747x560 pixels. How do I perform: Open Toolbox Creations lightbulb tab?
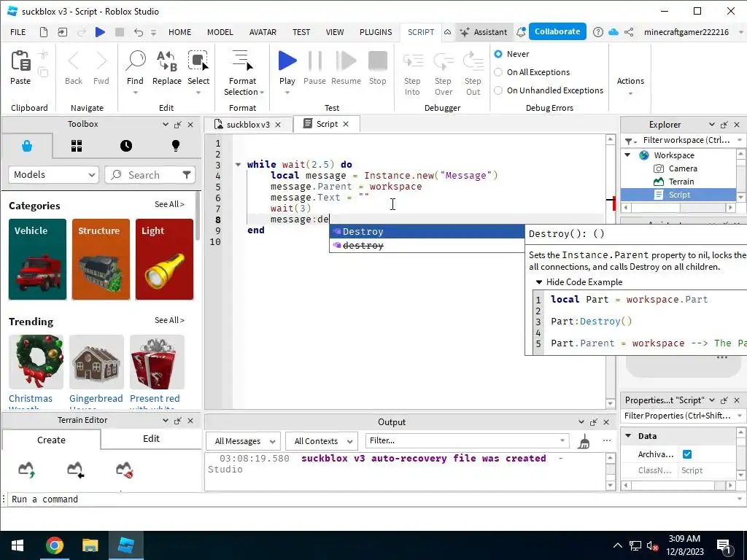176,146
